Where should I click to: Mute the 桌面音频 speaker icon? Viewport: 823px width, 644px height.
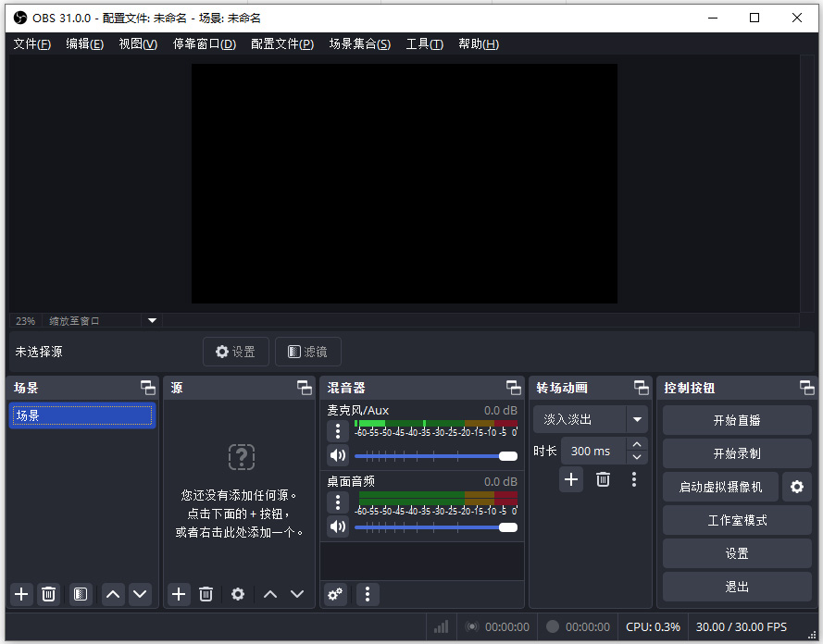(338, 526)
